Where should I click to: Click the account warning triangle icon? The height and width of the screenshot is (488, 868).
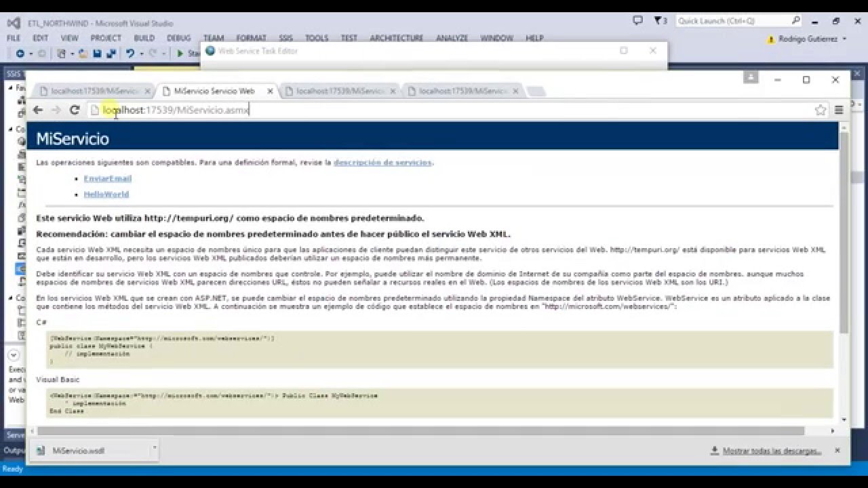pos(771,39)
